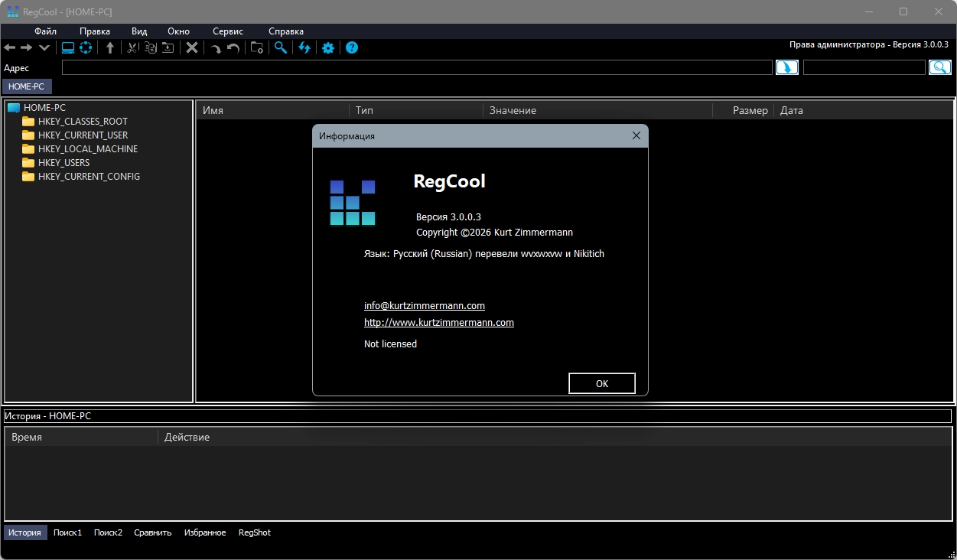
Task: Open the magnifier Search tool in toolbar
Action: pos(281,48)
